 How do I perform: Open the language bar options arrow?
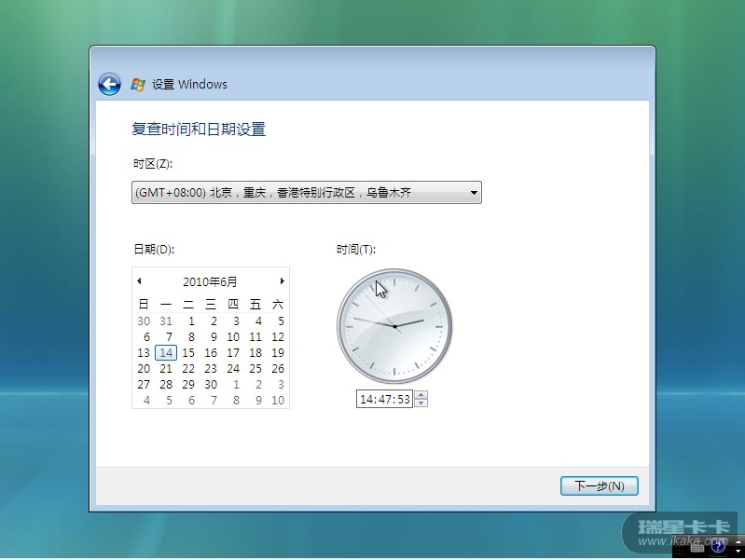738,551
